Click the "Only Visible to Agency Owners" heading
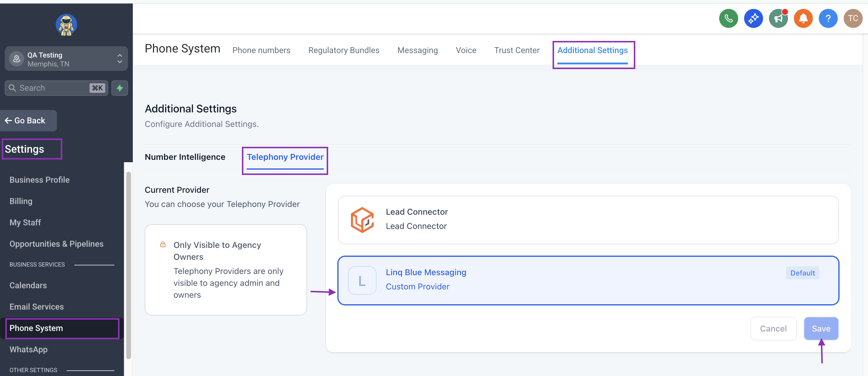This screenshot has width=868, height=376. pyautogui.click(x=217, y=251)
